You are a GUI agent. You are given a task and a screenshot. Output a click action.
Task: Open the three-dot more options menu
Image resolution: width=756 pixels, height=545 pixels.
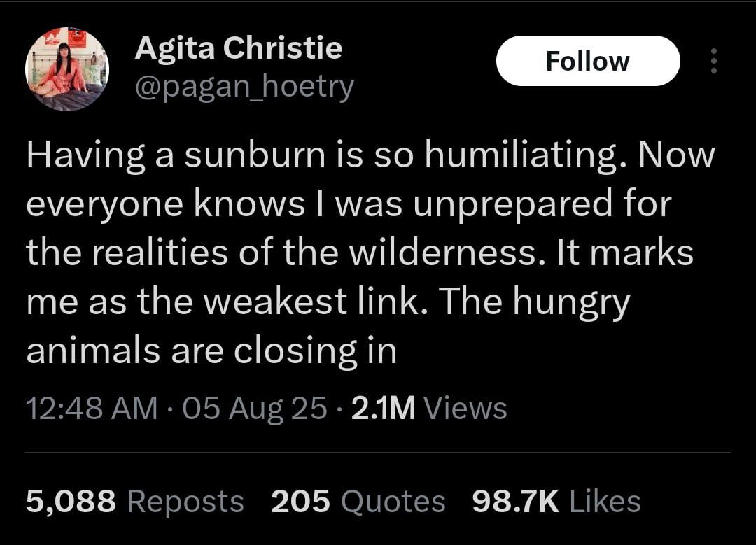click(x=714, y=61)
